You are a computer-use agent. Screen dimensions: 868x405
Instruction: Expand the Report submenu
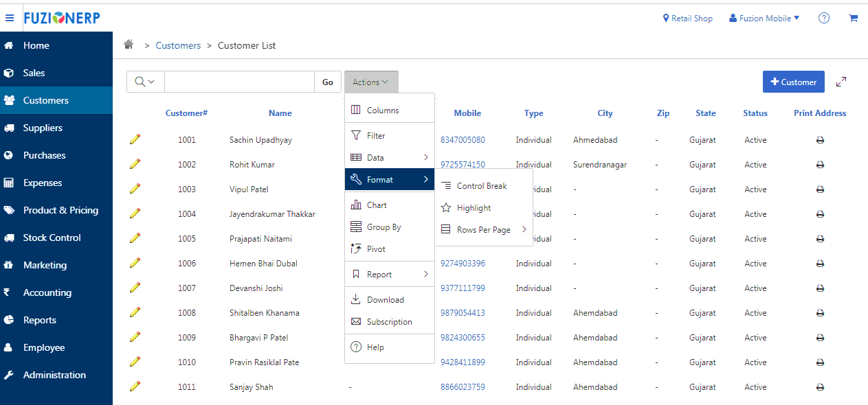tap(389, 275)
